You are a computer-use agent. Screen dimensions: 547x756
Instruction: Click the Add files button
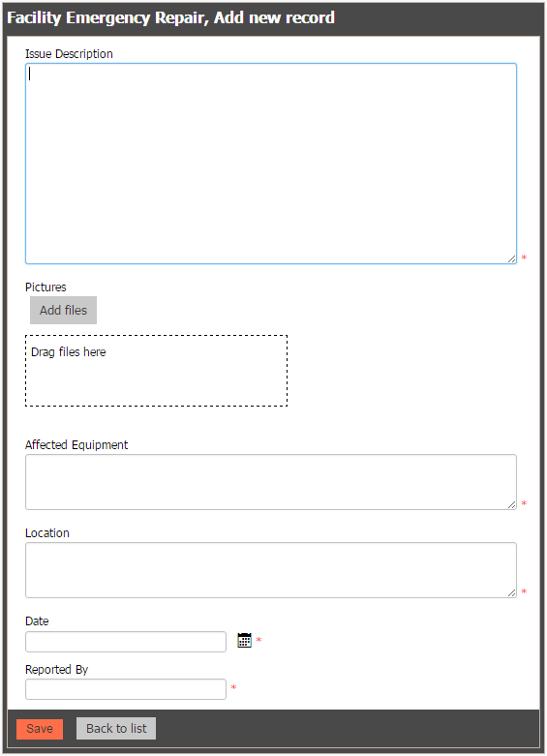click(x=63, y=310)
